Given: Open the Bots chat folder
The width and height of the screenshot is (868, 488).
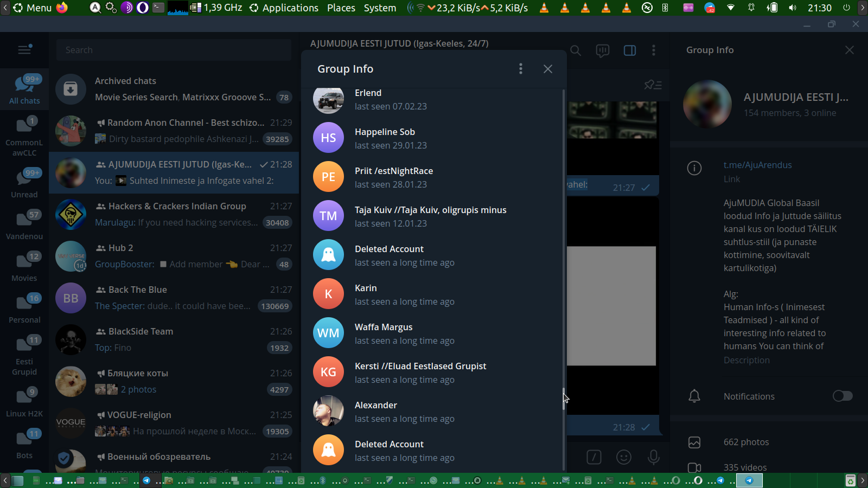Looking at the screenshot, I should click(24, 444).
